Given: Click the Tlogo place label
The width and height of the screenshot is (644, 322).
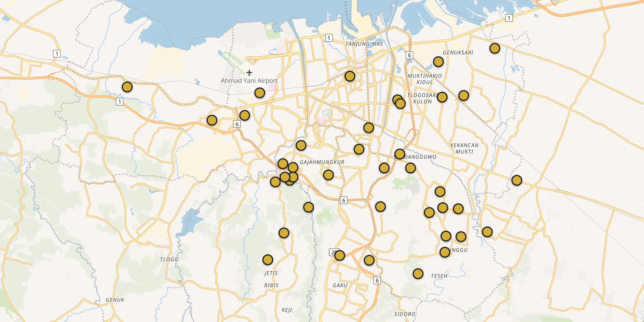Looking at the screenshot, I should (169, 259).
